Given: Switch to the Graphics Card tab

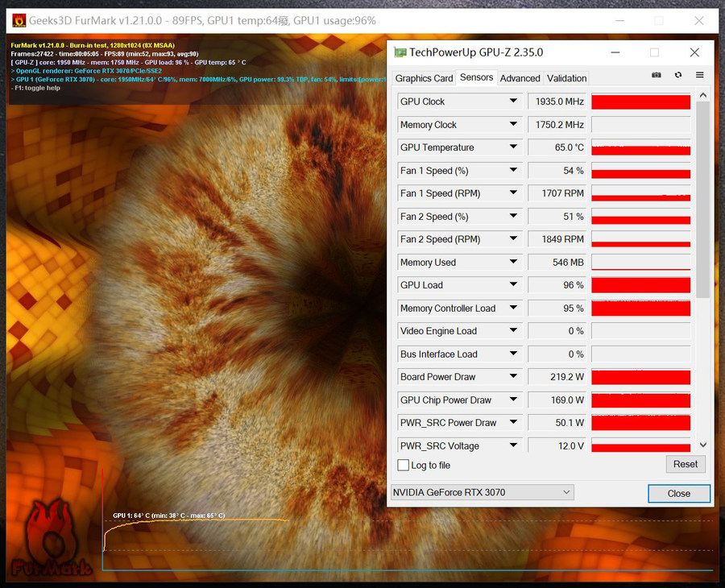Looking at the screenshot, I should (x=424, y=78).
